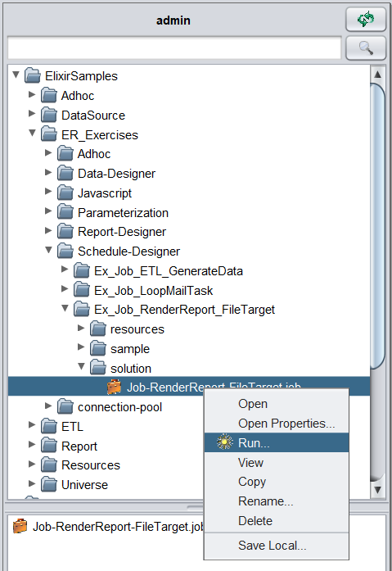Select Delete in the context menu
The height and width of the screenshot is (571, 392).
(255, 521)
